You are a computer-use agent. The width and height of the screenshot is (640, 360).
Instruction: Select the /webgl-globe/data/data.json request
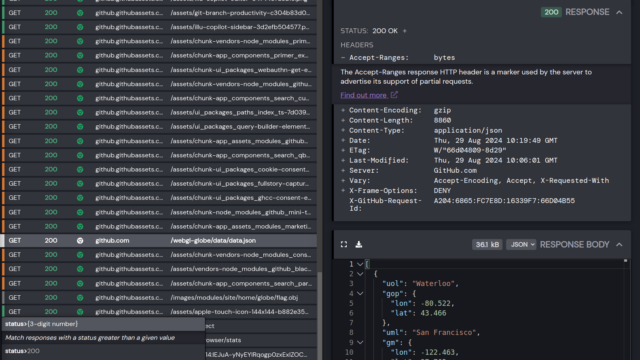tap(159, 241)
